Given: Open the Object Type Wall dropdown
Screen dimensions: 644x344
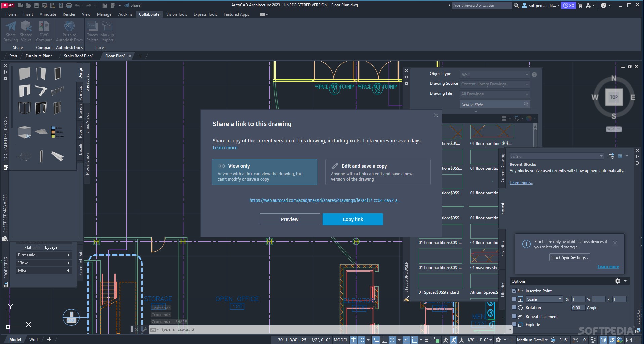Looking at the screenshot, I should tap(495, 75).
